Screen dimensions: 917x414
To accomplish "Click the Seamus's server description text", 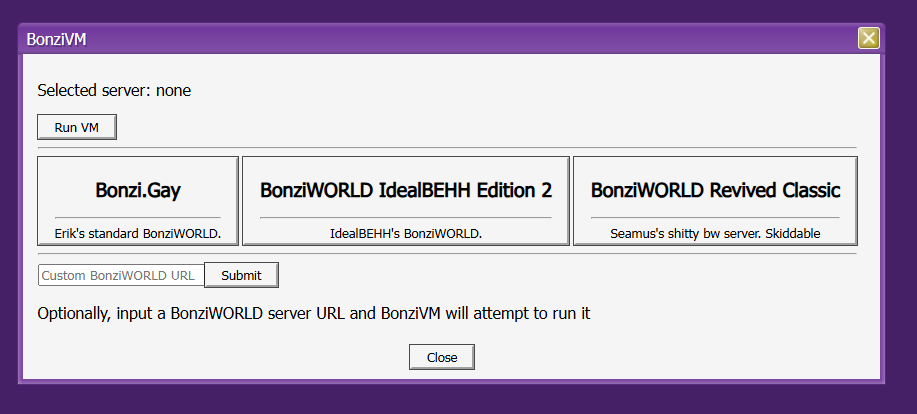I will pyautogui.click(x=715, y=234).
